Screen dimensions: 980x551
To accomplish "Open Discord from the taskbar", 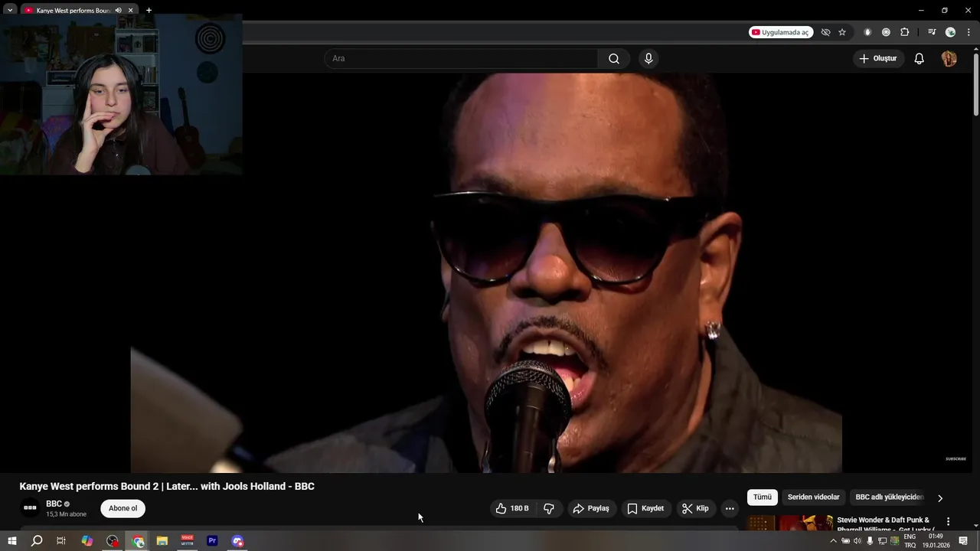I will click(237, 541).
